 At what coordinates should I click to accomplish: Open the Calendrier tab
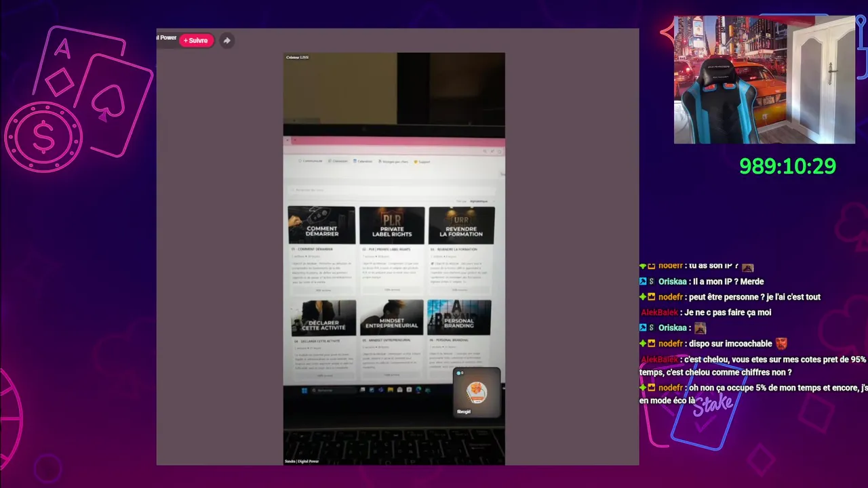[363, 161]
